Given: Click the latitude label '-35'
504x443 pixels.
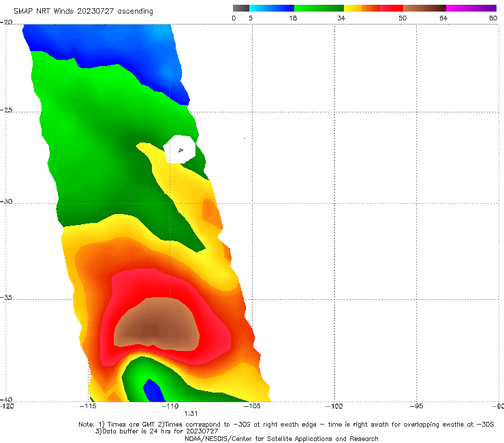Looking at the screenshot, I should coord(6,297).
